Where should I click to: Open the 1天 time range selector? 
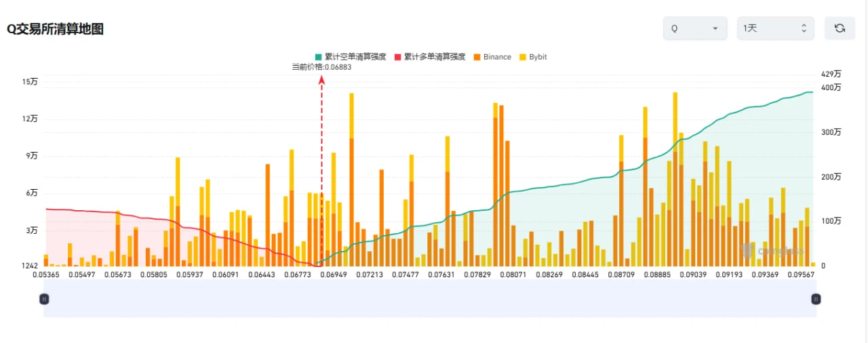pyautogui.click(x=776, y=28)
